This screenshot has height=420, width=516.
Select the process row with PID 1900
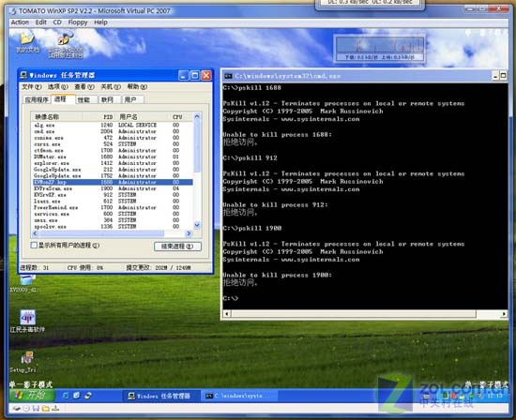click(x=113, y=188)
